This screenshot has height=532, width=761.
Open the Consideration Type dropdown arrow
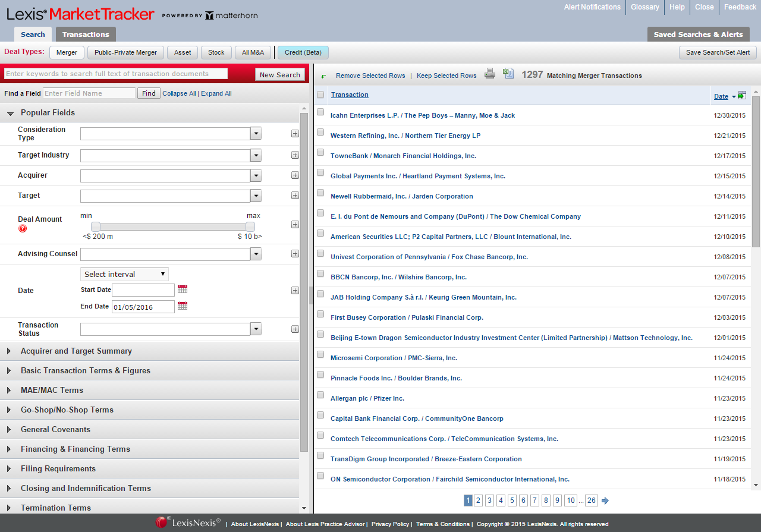pos(256,134)
